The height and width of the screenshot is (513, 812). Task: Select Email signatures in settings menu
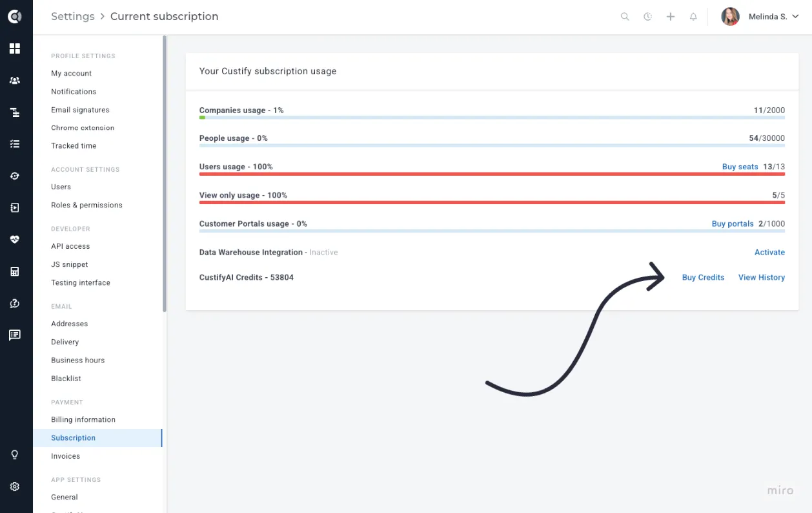[x=80, y=110]
